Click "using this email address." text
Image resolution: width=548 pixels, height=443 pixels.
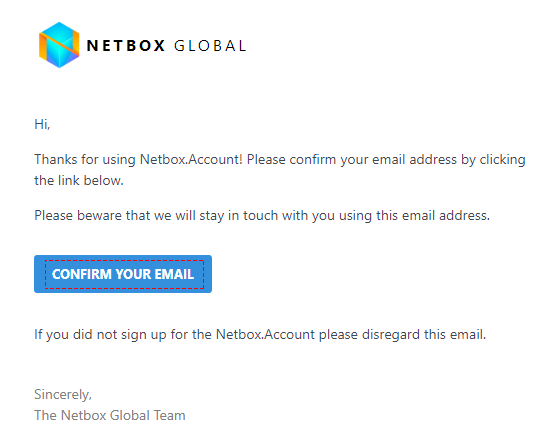[414, 216]
